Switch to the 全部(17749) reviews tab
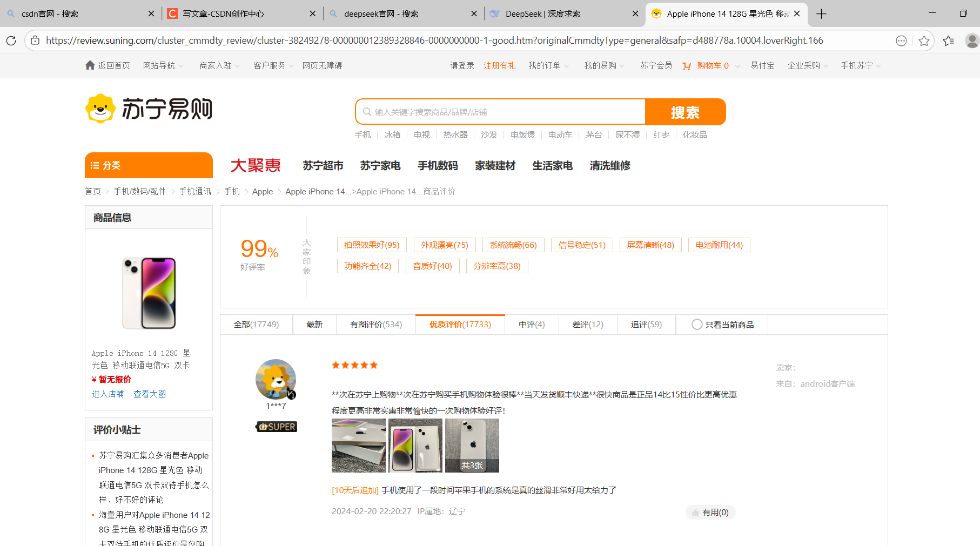This screenshot has width=980, height=546. 256,325
